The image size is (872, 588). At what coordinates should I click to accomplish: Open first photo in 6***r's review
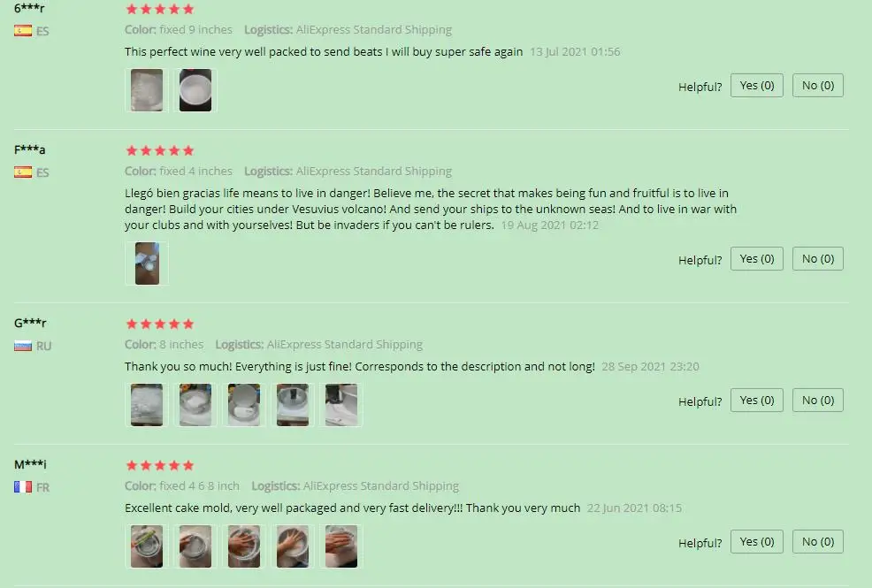[x=147, y=90]
